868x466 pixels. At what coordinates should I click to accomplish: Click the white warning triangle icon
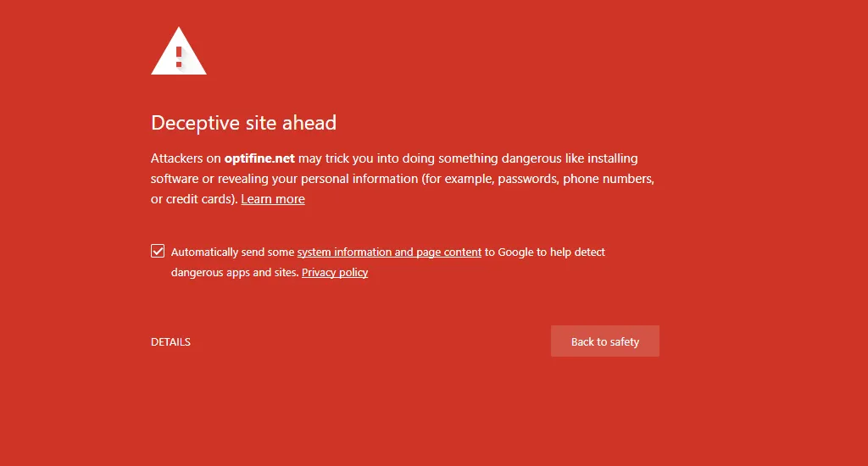(x=179, y=51)
